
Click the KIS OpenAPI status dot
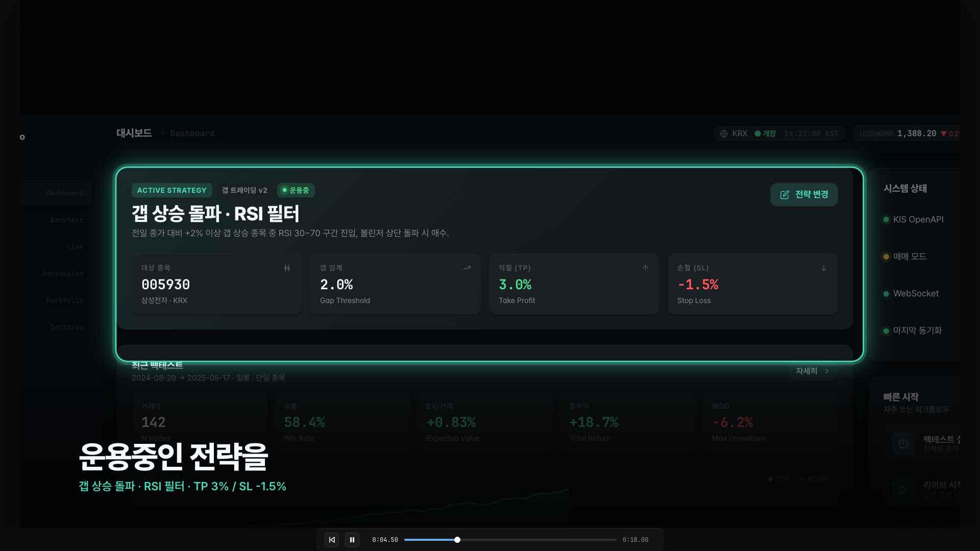tap(886, 220)
